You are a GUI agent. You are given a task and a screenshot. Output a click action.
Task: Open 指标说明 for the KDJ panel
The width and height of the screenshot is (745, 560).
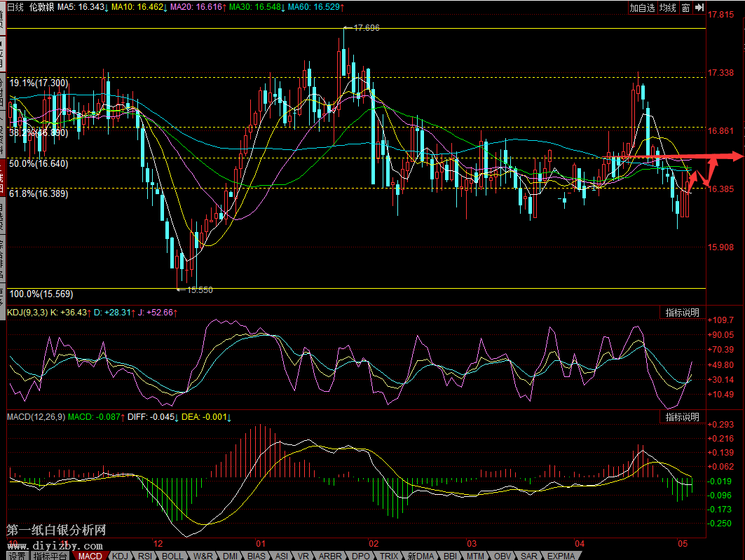click(682, 313)
